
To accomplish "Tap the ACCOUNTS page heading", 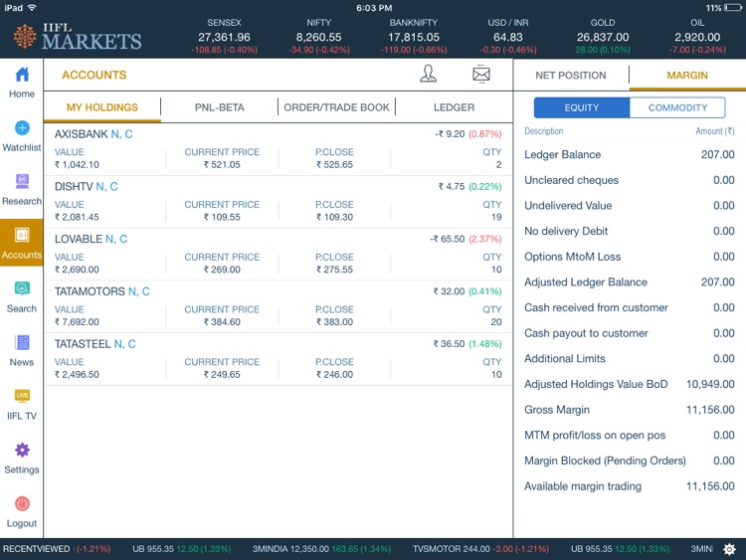I will click(x=94, y=76).
